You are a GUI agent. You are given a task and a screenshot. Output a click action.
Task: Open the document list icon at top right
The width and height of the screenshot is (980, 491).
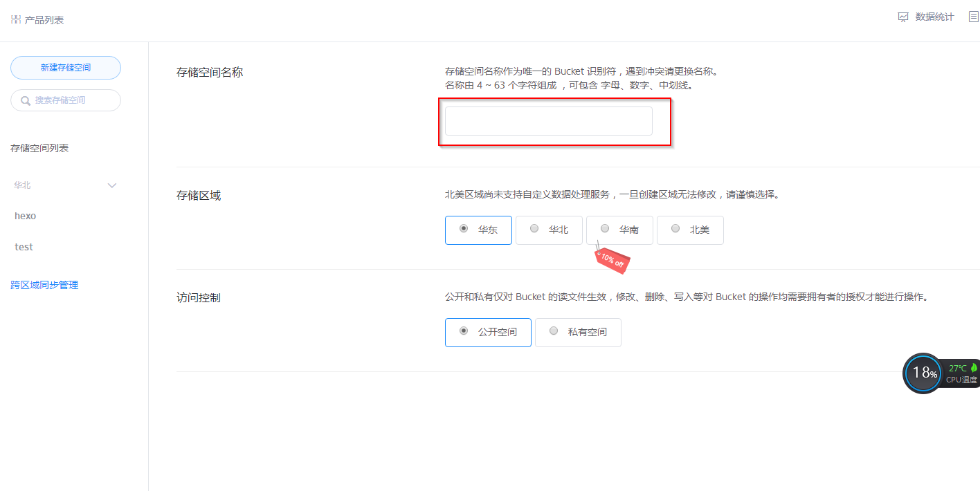[974, 17]
